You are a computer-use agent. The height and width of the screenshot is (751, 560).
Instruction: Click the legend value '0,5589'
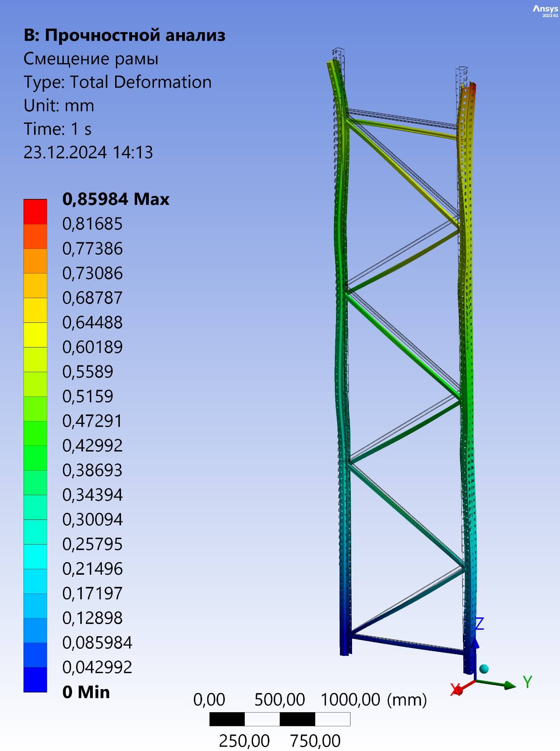(88, 372)
